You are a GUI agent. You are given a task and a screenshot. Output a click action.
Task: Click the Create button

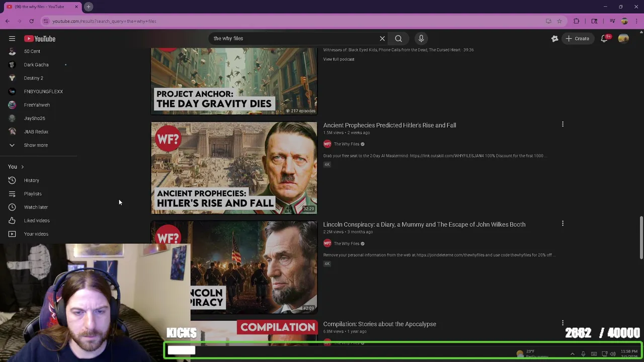[577, 39]
